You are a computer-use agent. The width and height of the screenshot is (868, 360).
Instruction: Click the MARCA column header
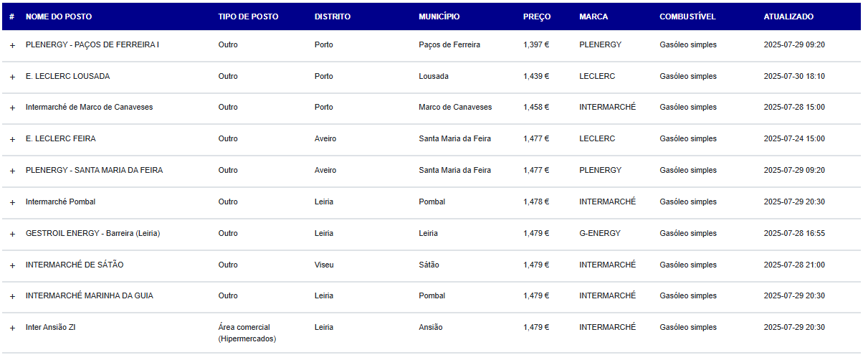click(593, 16)
